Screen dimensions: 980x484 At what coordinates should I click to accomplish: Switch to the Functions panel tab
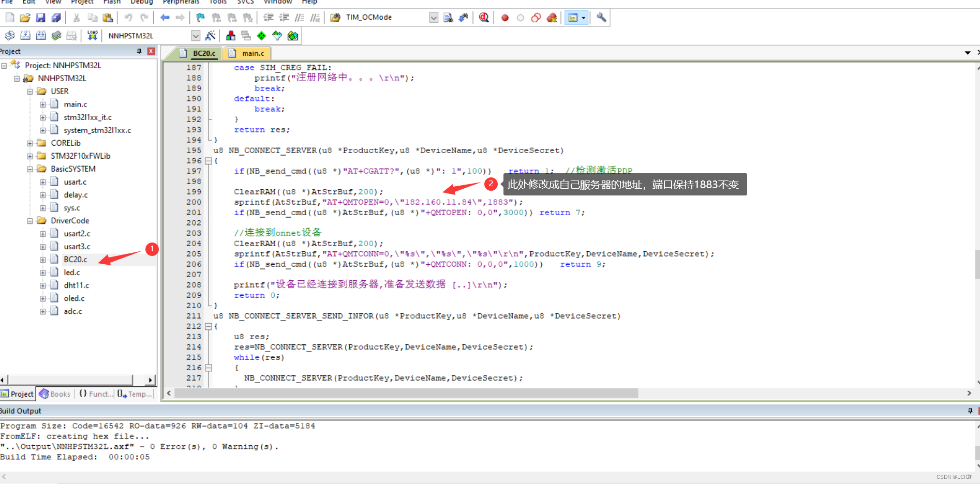tap(96, 394)
